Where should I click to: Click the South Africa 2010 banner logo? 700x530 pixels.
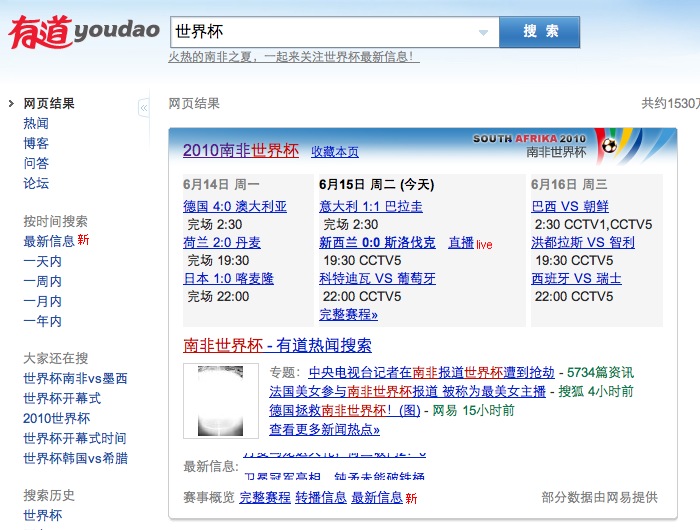[x=574, y=145]
